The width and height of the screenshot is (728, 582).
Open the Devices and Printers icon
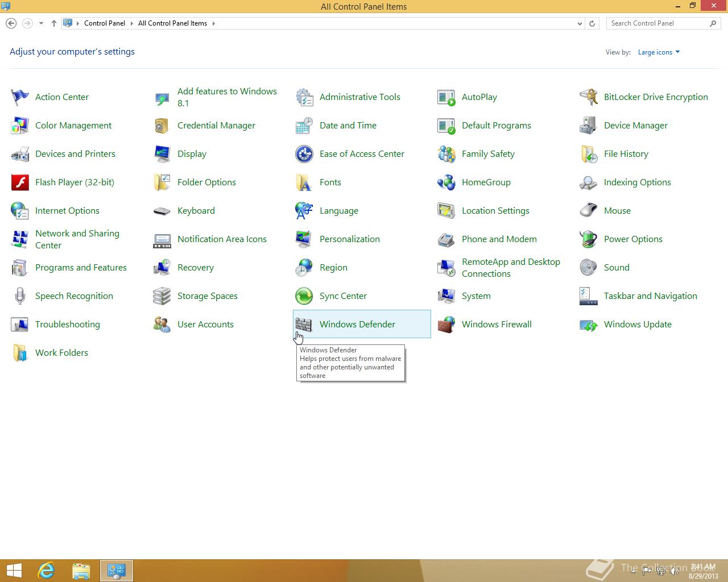click(x=20, y=154)
